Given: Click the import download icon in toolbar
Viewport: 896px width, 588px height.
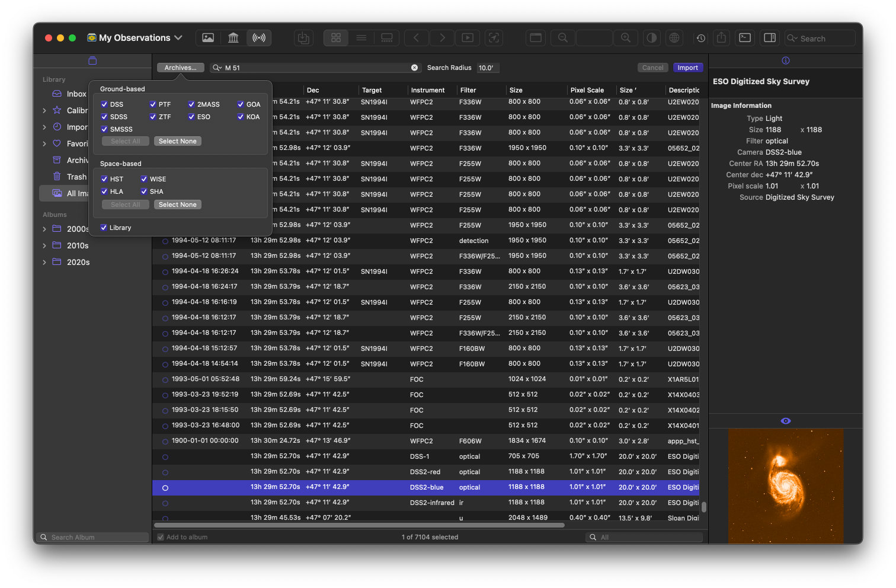Looking at the screenshot, I should pyautogui.click(x=303, y=38).
